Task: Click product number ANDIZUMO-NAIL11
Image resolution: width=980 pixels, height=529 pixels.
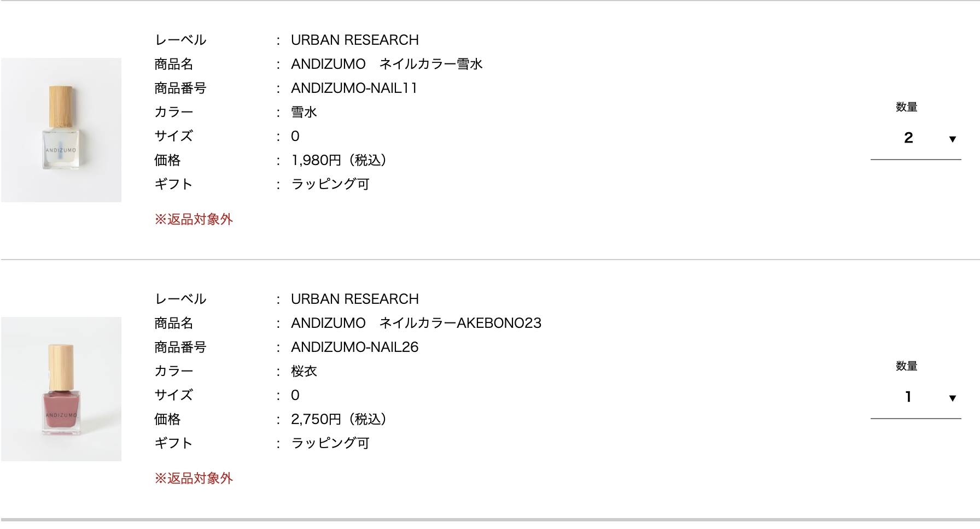Action: [354, 88]
